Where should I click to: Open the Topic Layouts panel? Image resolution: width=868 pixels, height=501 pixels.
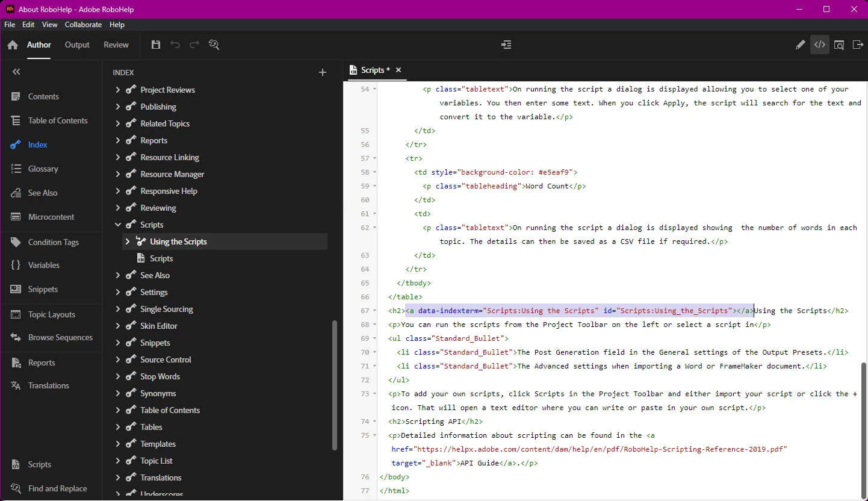pyautogui.click(x=51, y=314)
